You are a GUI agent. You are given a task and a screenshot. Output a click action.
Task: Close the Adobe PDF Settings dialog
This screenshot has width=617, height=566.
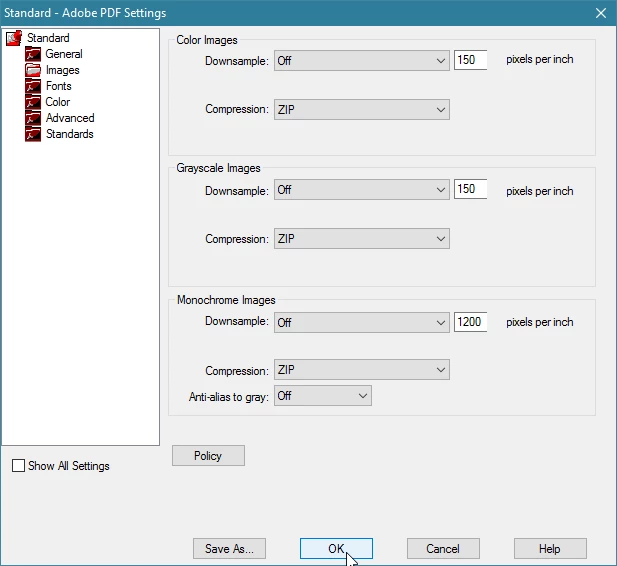(x=601, y=13)
